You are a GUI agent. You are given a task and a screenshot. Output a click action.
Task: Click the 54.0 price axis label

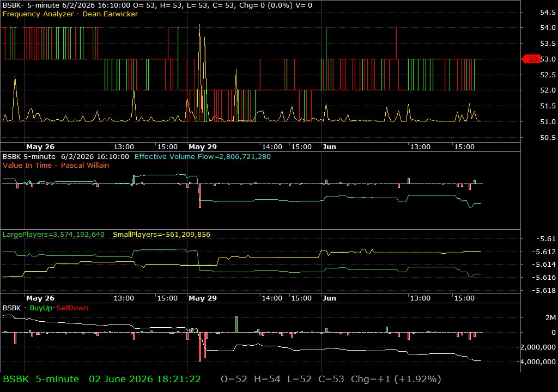[x=548, y=27]
